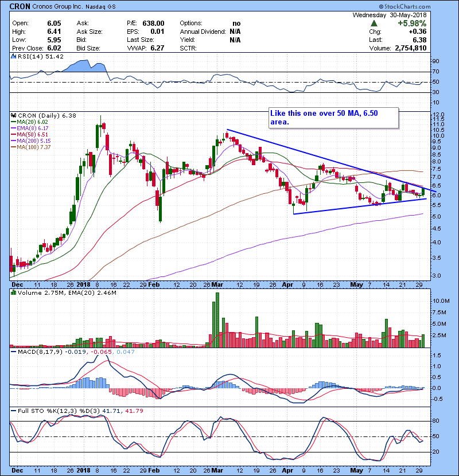This screenshot has width=459, height=476.
Task: Click the MACD value -0.019
Action: [x=76, y=352]
